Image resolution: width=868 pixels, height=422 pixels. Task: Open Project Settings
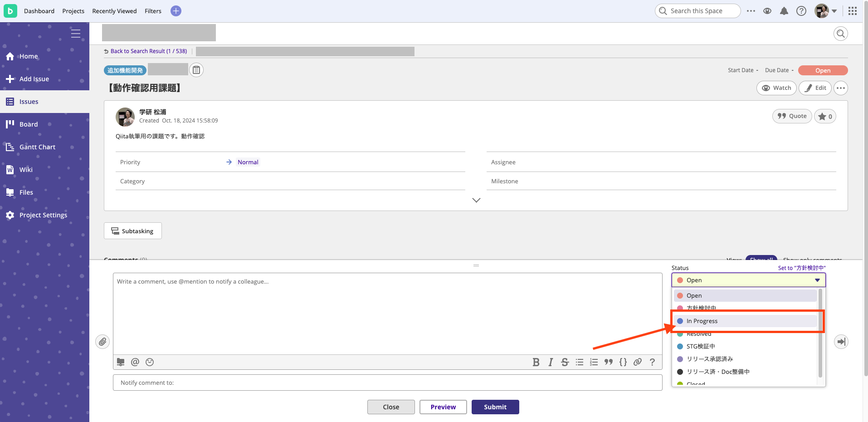(x=43, y=215)
